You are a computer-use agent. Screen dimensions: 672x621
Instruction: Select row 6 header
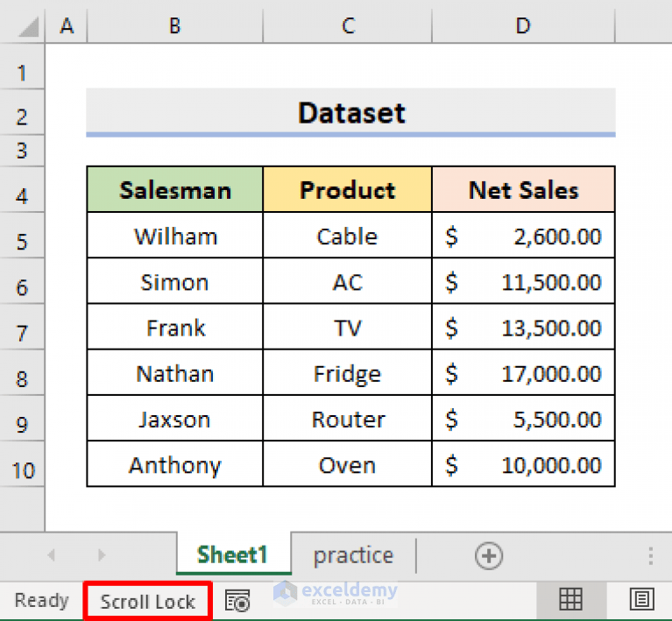tap(22, 281)
